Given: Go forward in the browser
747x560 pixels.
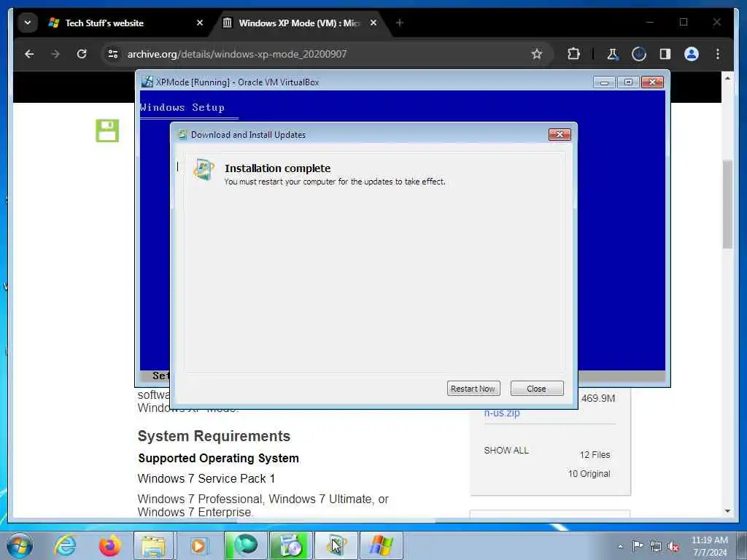Looking at the screenshot, I should click(x=55, y=54).
